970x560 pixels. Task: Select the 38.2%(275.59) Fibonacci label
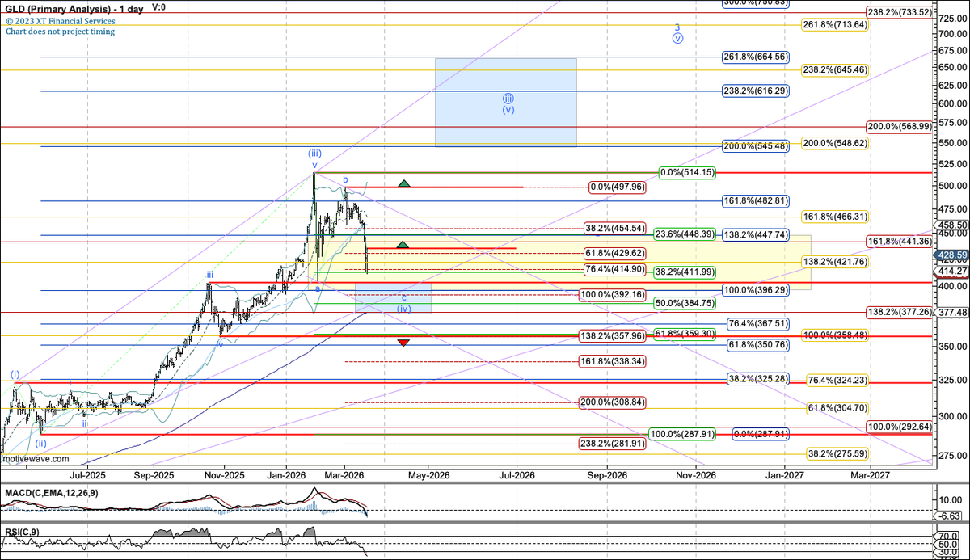pyautogui.click(x=837, y=454)
